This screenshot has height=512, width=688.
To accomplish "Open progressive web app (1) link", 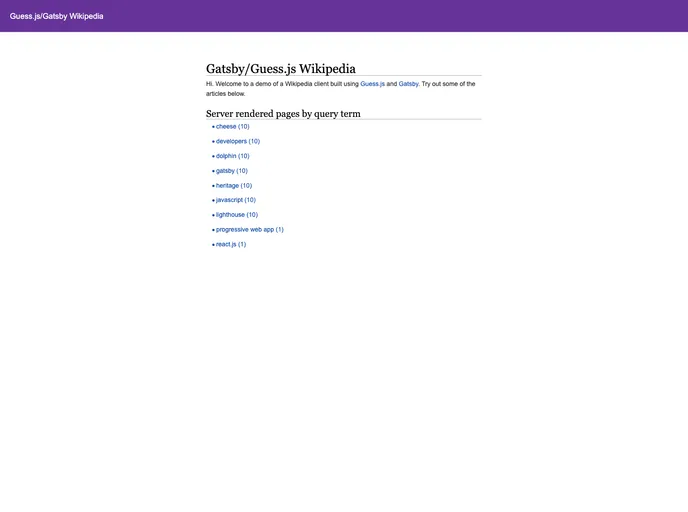I will pos(249,229).
